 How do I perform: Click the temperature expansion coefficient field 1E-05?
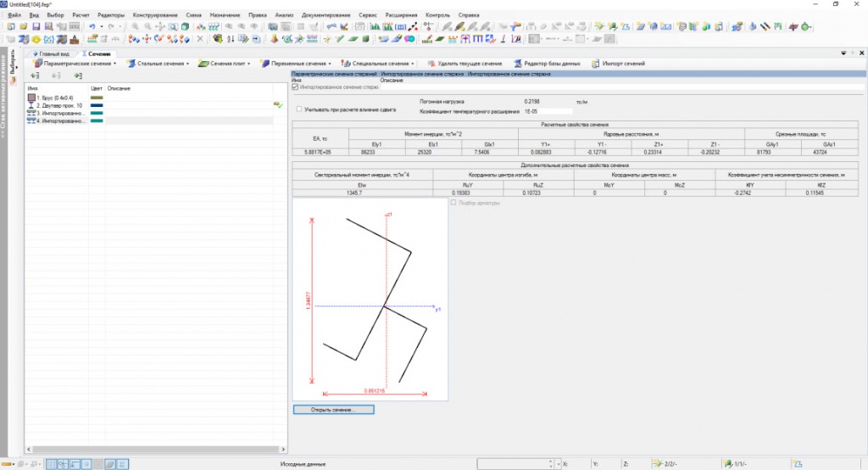[x=548, y=111]
